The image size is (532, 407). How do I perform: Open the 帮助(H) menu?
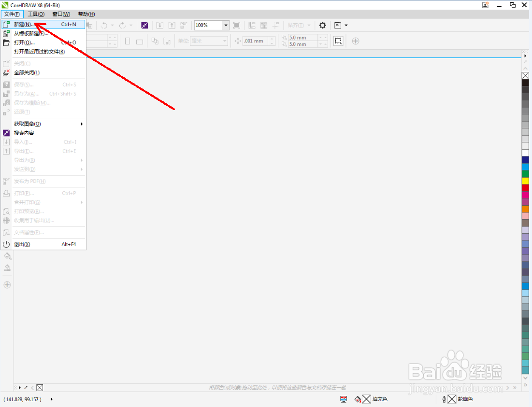[86, 14]
